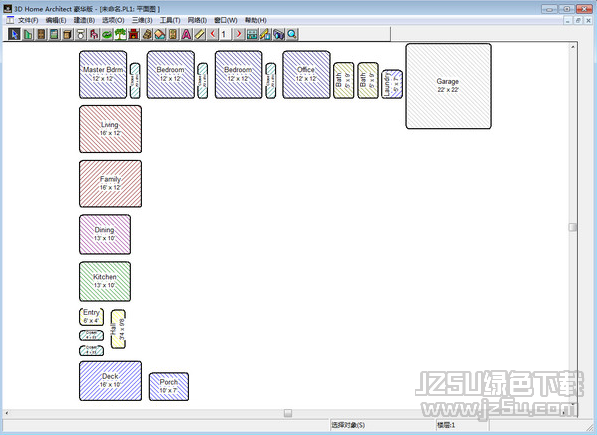Pick the red fireplace tool

pos(134,35)
